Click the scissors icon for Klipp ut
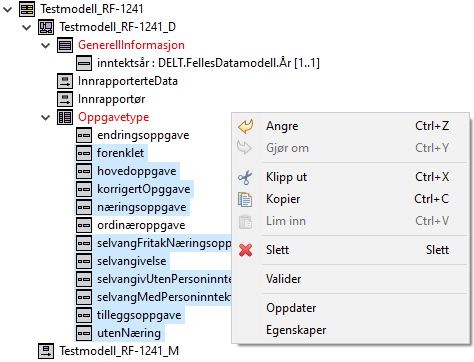The image size is (474, 362). pos(245,177)
